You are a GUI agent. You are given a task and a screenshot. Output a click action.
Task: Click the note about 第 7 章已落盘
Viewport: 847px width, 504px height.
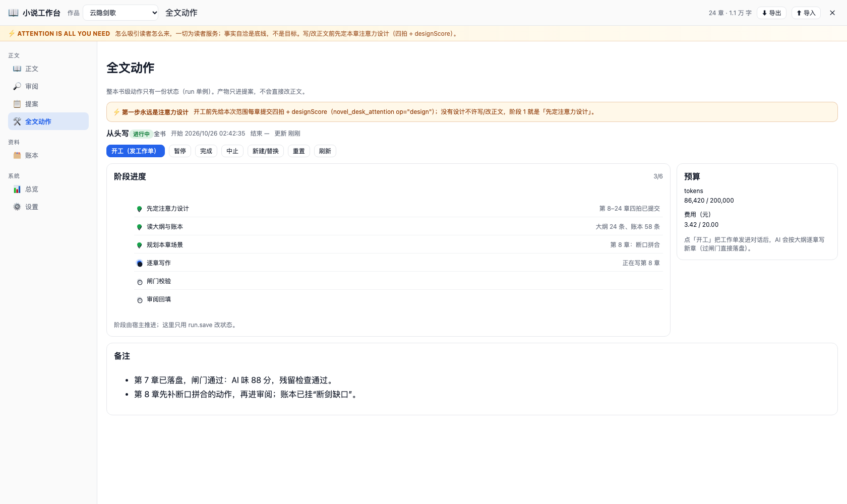tap(234, 380)
